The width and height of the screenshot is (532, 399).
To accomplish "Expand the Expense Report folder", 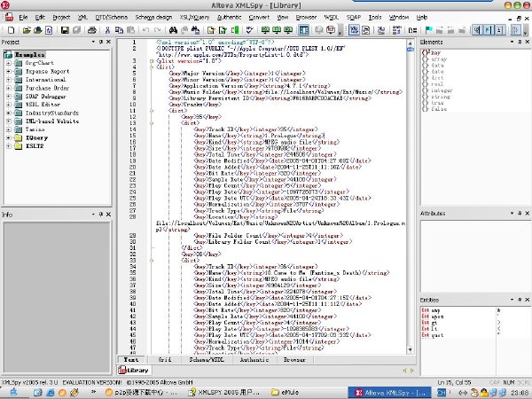I will point(9,71).
